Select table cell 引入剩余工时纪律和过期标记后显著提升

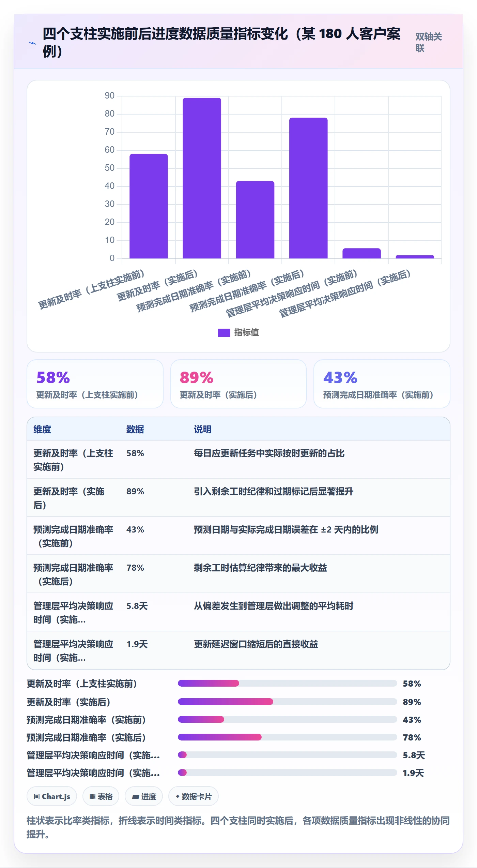click(274, 491)
